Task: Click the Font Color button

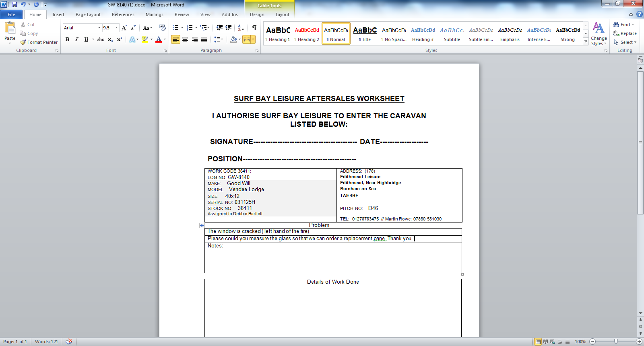Action: (x=159, y=39)
